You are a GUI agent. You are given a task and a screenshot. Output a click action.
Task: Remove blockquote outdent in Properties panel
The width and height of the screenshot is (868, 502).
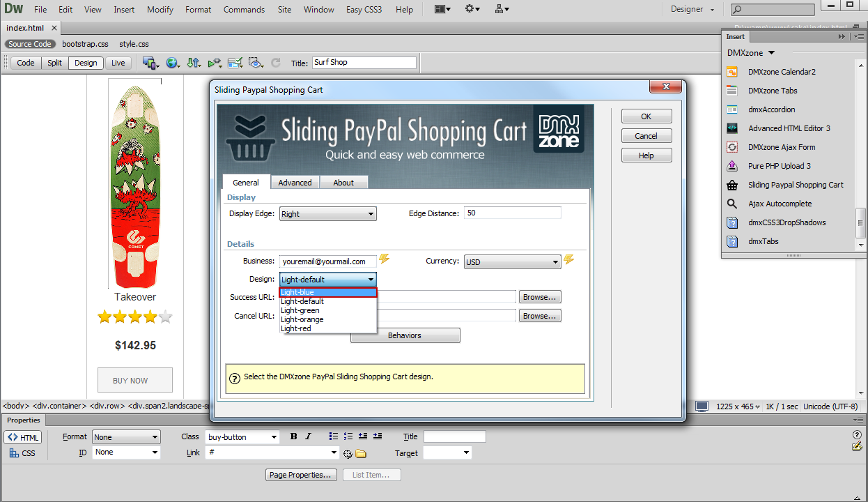(363, 436)
